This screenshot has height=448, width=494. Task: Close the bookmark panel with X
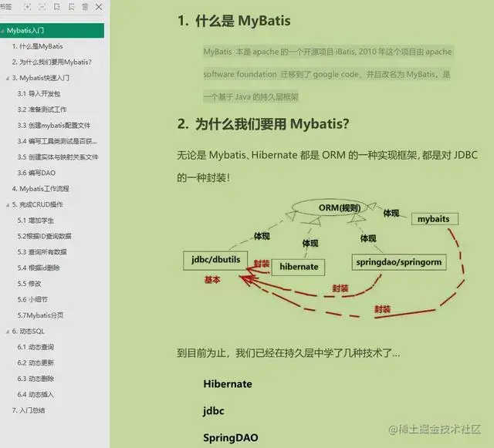click(99, 7)
